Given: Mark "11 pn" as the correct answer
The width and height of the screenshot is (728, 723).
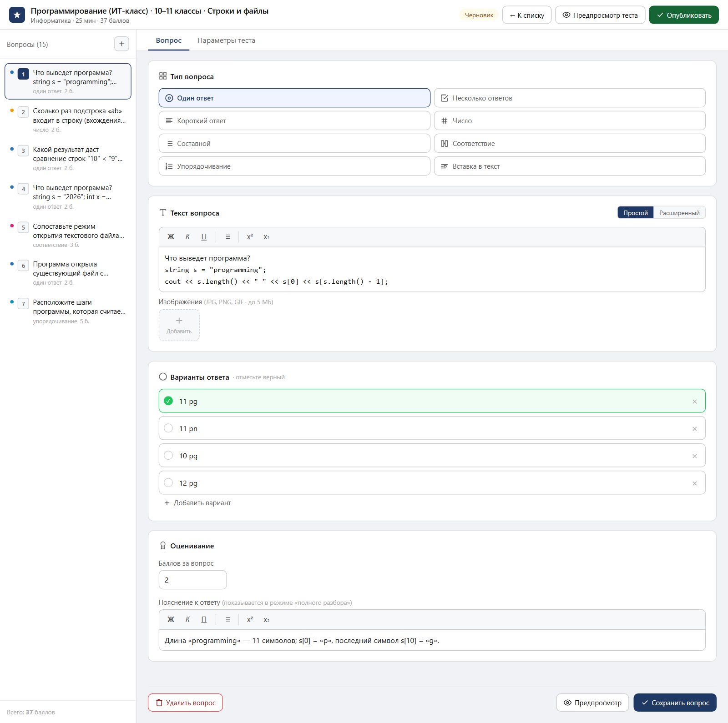Looking at the screenshot, I should click(x=168, y=428).
